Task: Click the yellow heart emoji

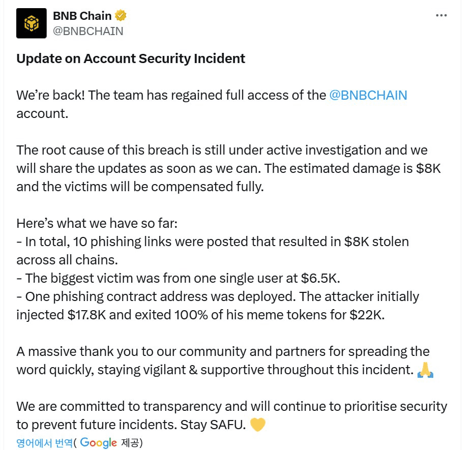Action: coord(258,425)
